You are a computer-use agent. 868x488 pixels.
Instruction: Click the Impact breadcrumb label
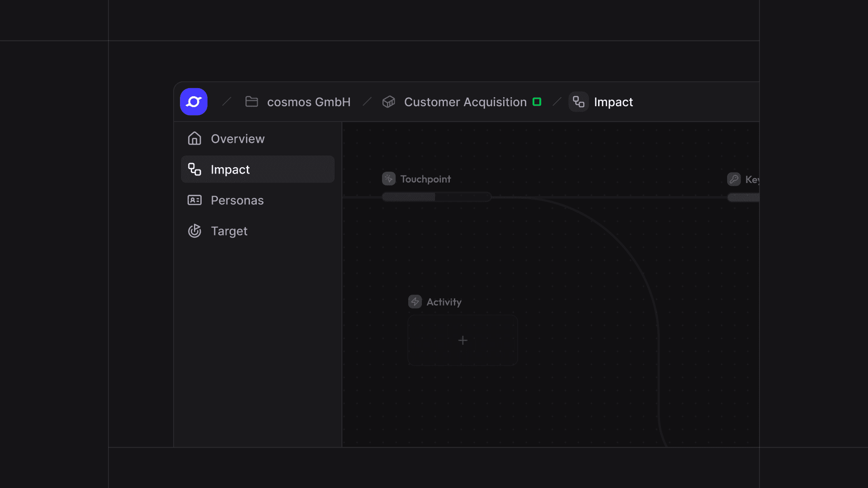point(613,102)
